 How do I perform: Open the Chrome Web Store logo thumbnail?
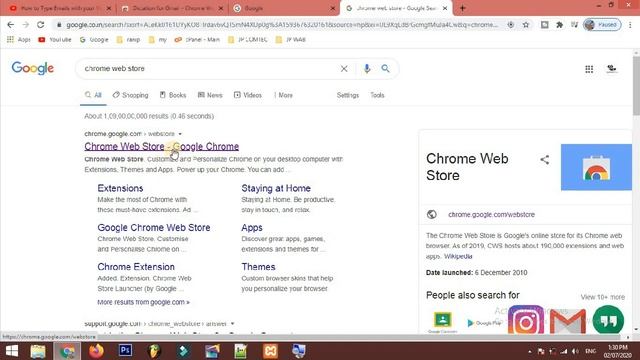tap(596, 167)
